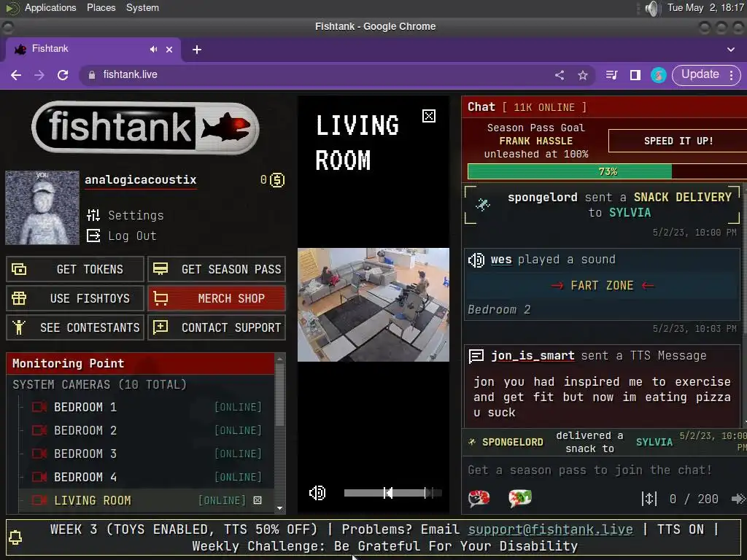Click the token coin icon next to 0
The height and width of the screenshot is (560, 747).
[x=277, y=180]
